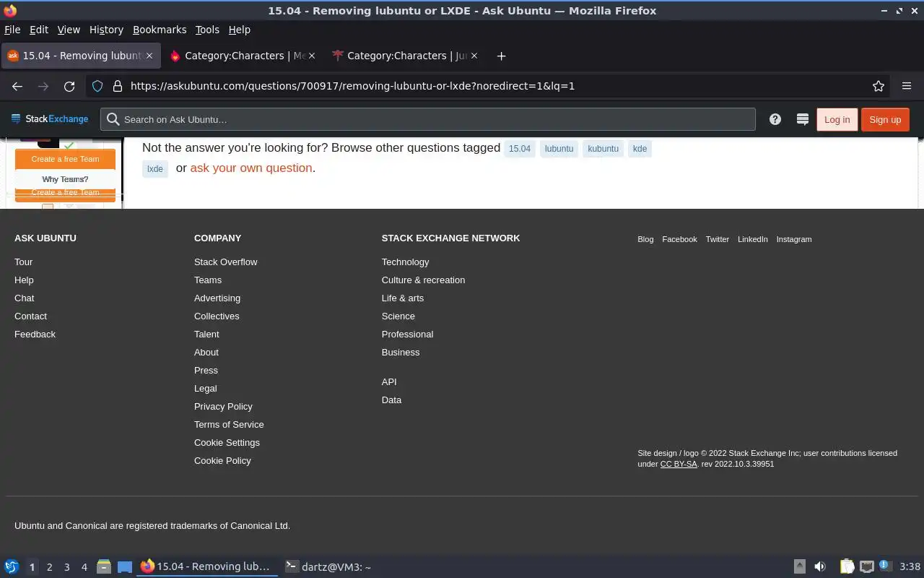Select the kubuntu tag
Screen dimensions: 924x578
coord(603,149)
